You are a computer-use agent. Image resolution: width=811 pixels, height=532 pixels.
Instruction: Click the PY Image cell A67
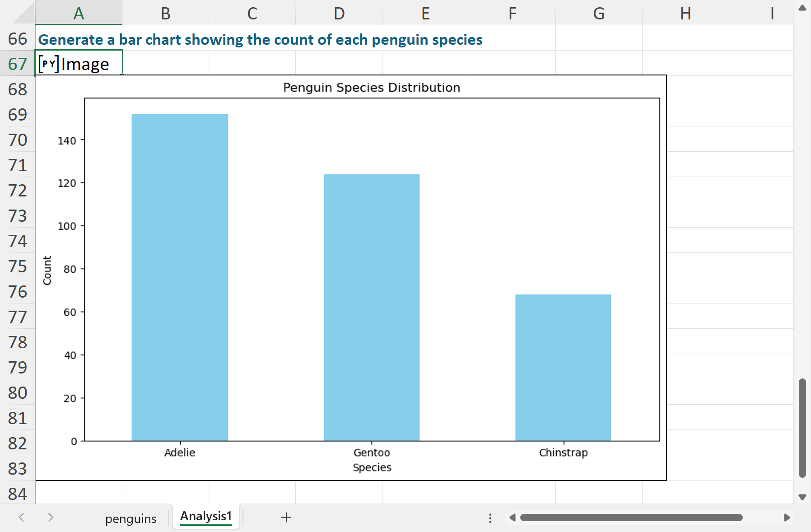79,63
